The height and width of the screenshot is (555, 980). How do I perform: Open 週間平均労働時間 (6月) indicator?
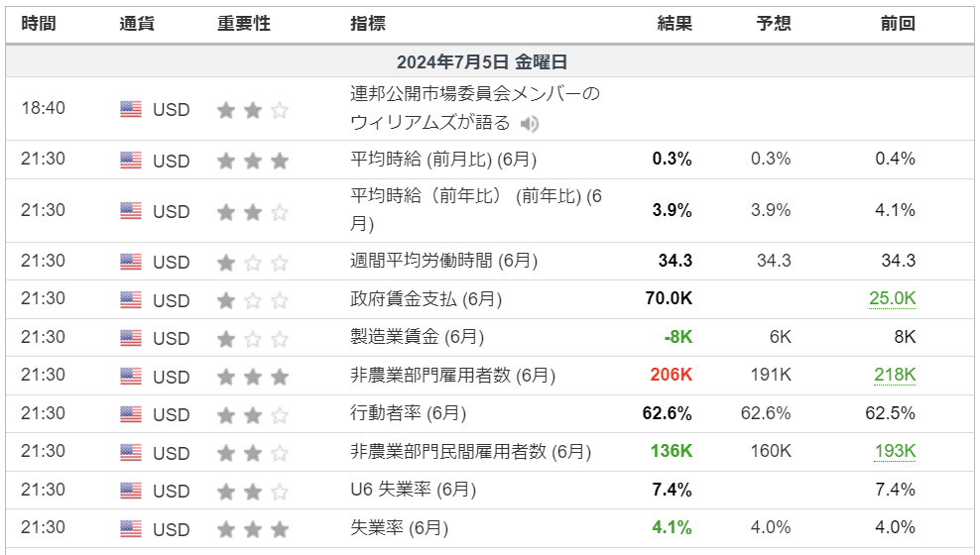(443, 261)
